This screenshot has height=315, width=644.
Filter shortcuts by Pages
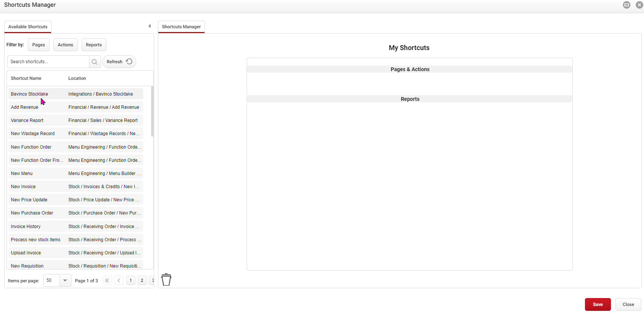(x=38, y=45)
